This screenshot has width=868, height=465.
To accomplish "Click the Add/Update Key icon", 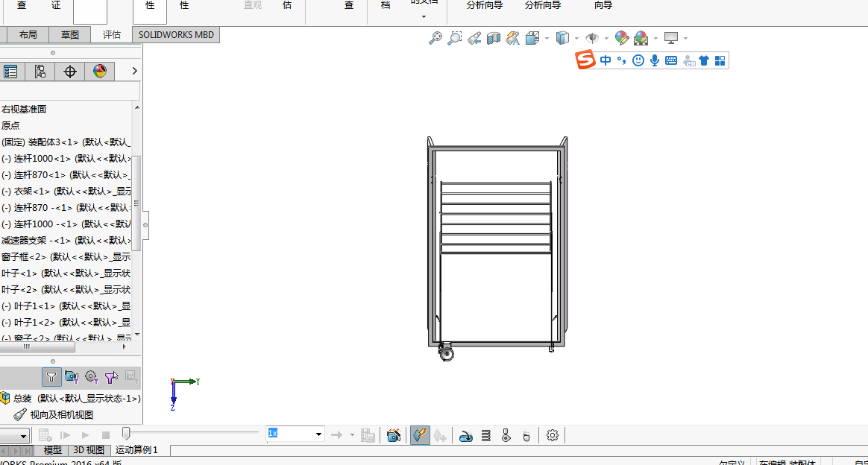I will 440,436.
